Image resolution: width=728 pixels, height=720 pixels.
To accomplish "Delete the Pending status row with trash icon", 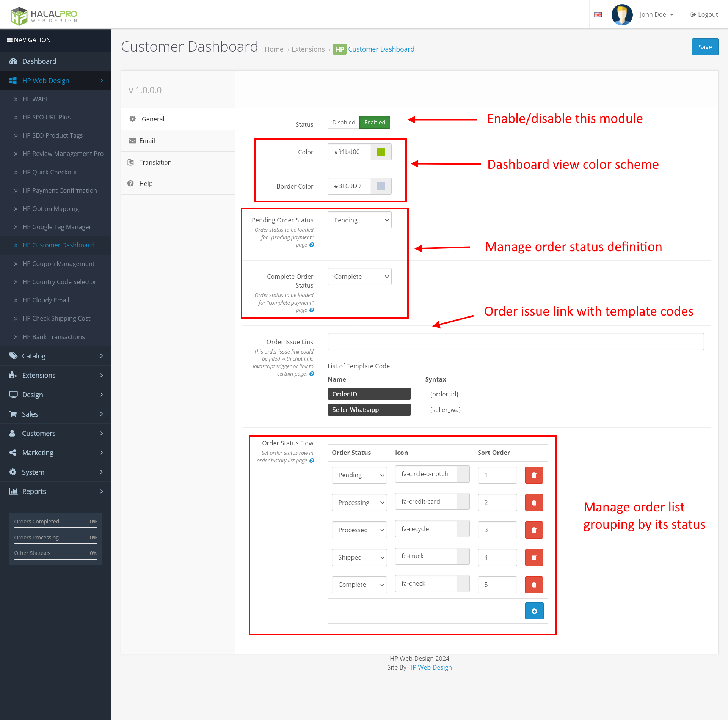I will tap(534, 475).
